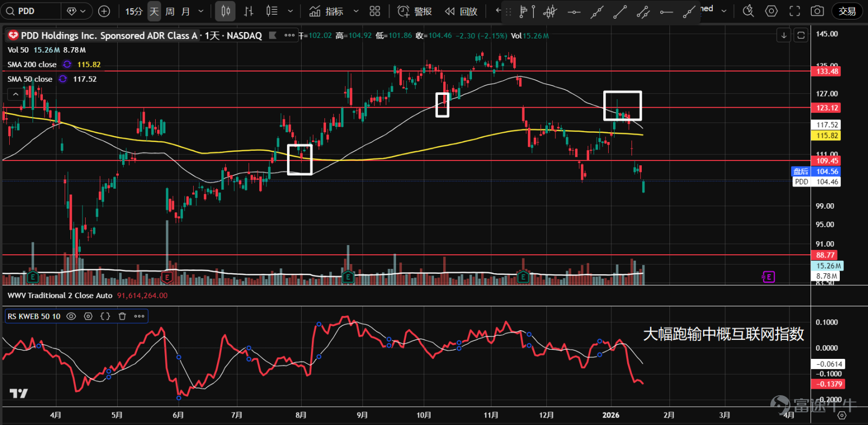
Task: Open the TradingView logo link
Action: 18,394
